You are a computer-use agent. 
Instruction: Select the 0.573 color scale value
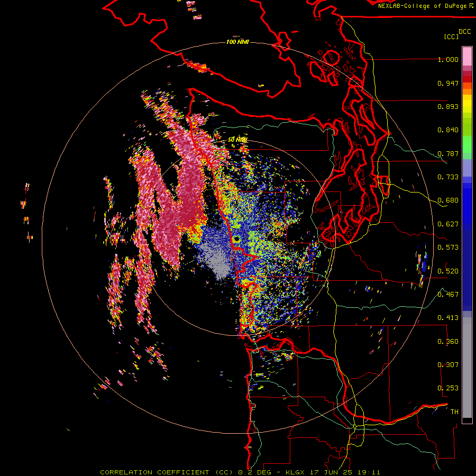point(448,248)
